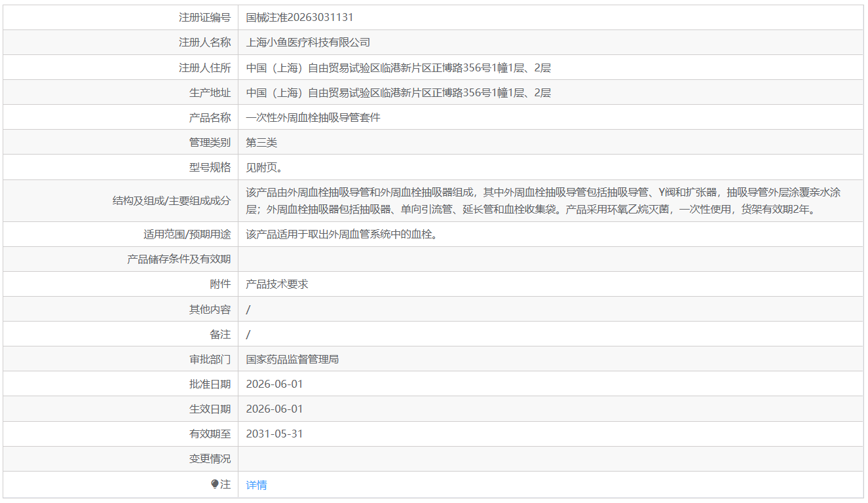Open the 详情 link in the 注 row

pyautogui.click(x=256, y=485)
